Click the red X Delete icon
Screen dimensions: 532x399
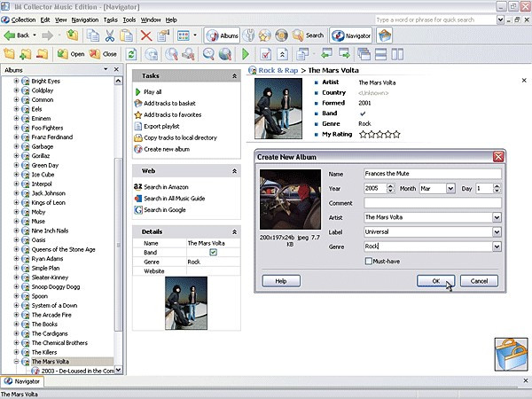146,35
